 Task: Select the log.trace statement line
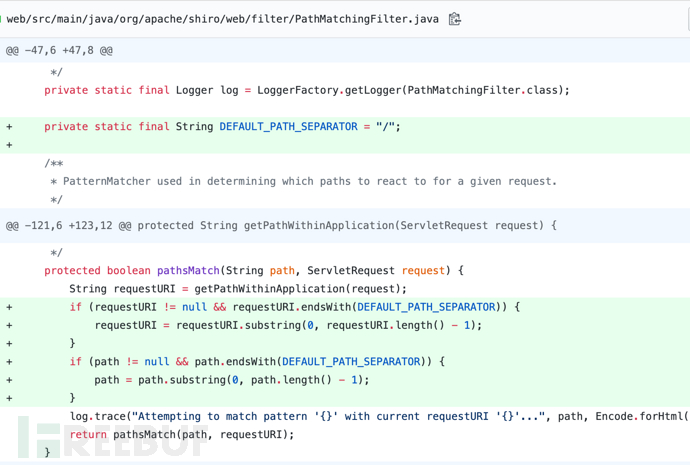pos(370,416)
